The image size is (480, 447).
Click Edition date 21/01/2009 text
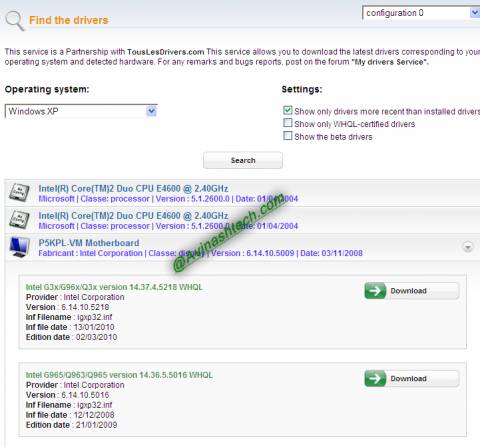click(x=71, y=425)
